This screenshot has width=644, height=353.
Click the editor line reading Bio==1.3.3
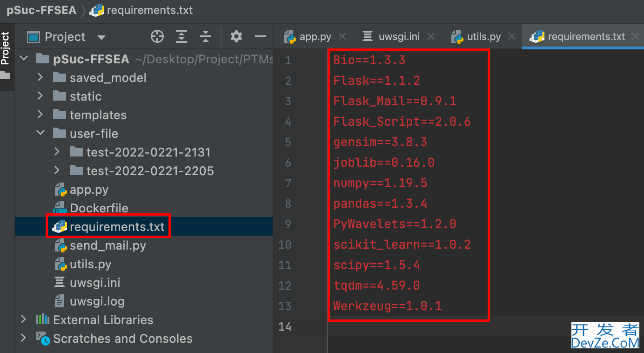pos(369,60)
